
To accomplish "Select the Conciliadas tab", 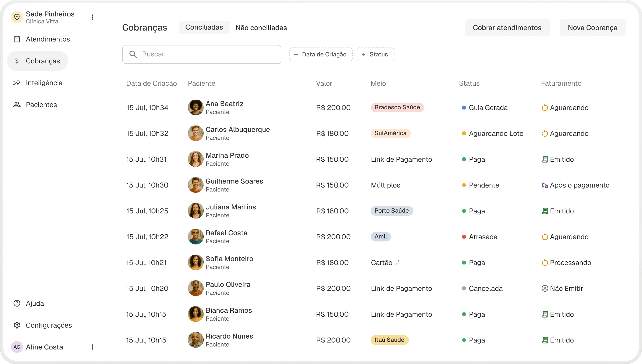I will [204, 27].
